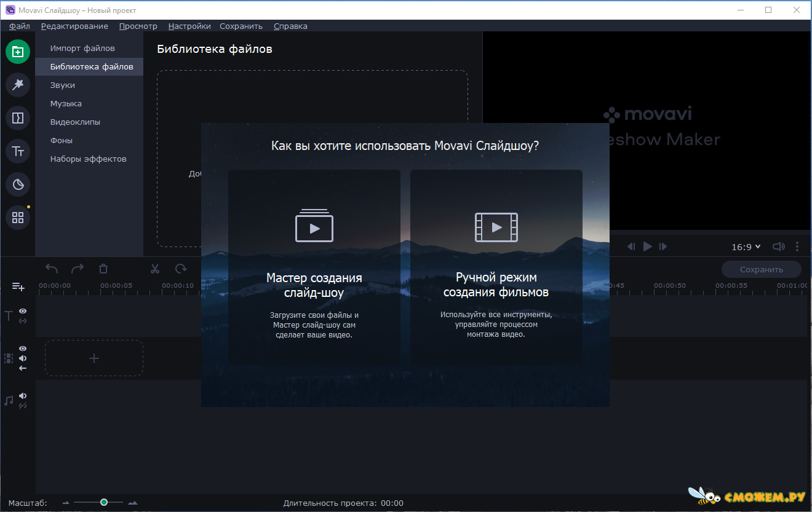Open the preview three-dot options menu
The image size is (812, 512).
click(797, 246)
